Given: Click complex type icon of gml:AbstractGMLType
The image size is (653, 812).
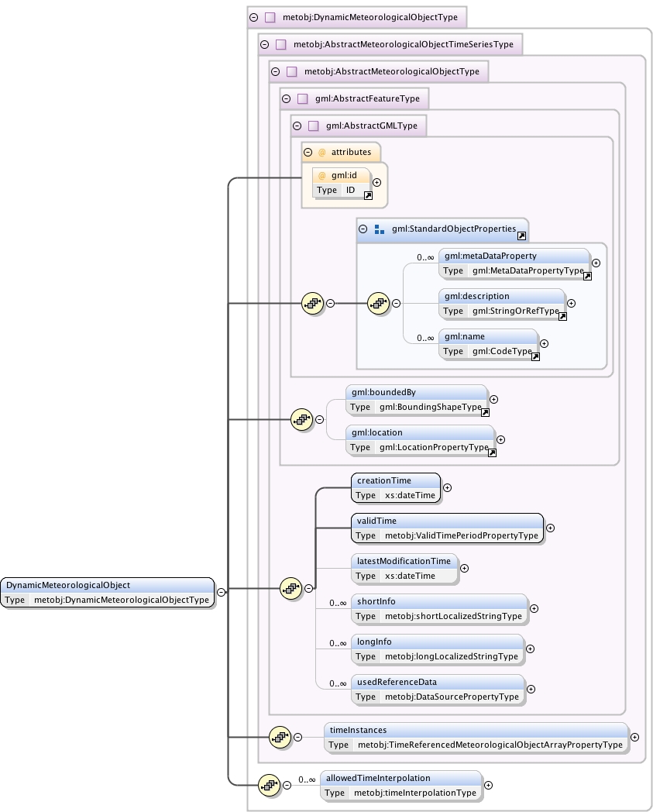Looking at the screenshot, I should pos(313,126).
